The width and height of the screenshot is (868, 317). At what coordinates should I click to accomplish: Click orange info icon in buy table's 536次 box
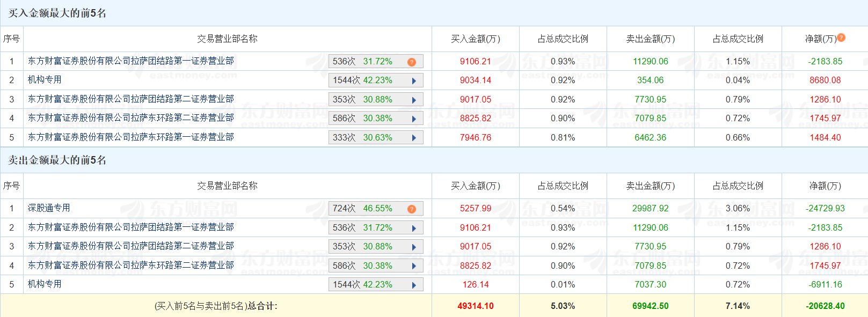click(412, 62)
